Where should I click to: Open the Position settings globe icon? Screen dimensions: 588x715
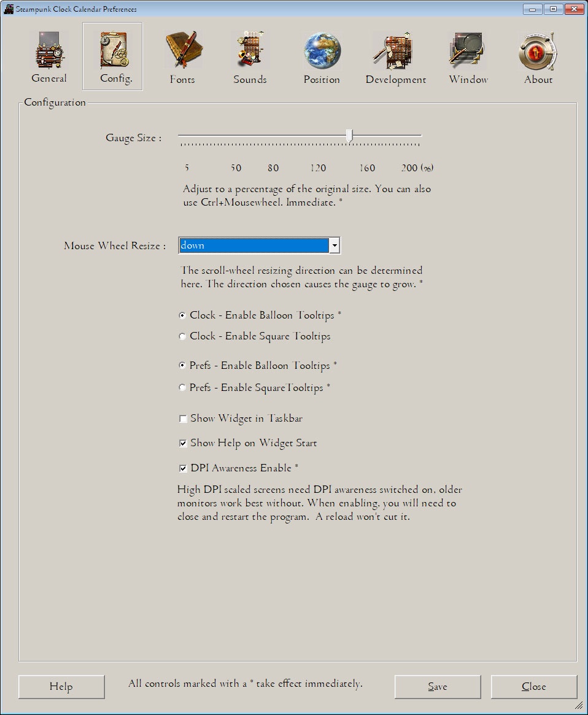point(321,55)
